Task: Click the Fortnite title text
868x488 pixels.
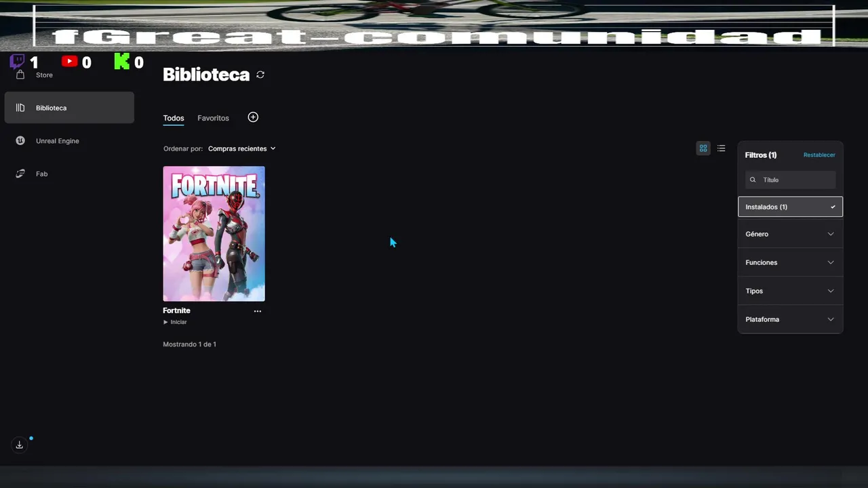Action: [x=176, y=310]
